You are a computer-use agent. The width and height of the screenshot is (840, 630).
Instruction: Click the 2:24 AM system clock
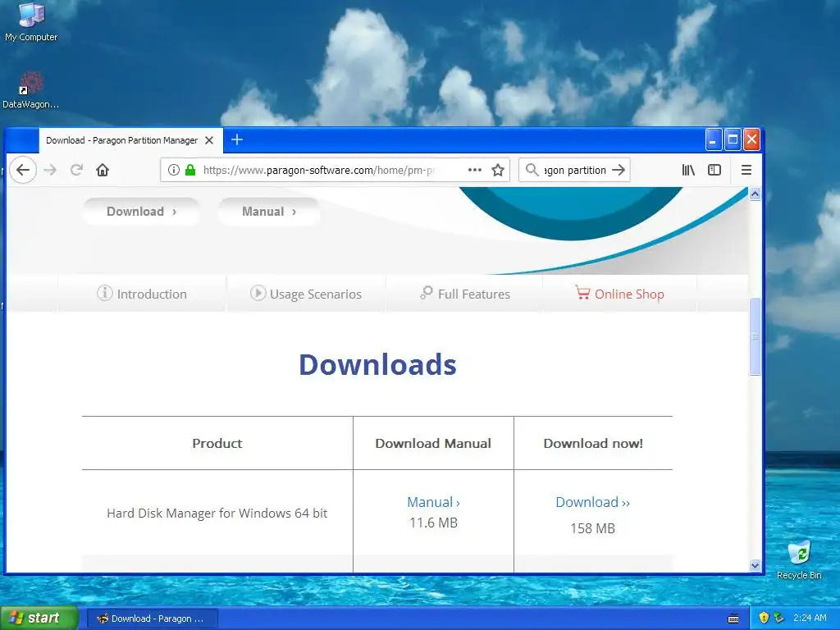point(810,618)
